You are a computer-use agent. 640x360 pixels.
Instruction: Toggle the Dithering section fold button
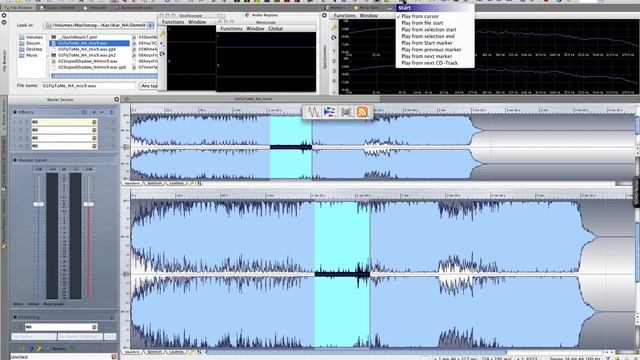15,317
